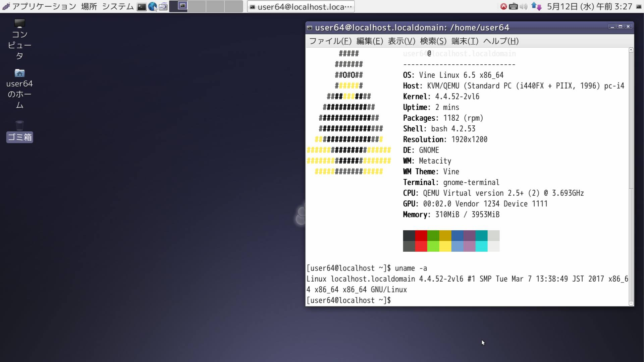Click the volume speaker icon
The image size is (644, 362).
[524, 6]
